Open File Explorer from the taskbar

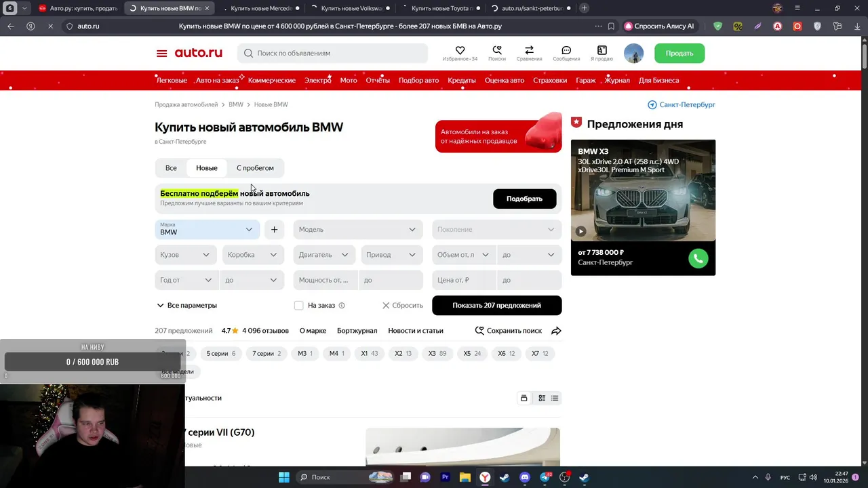(465, 477)
